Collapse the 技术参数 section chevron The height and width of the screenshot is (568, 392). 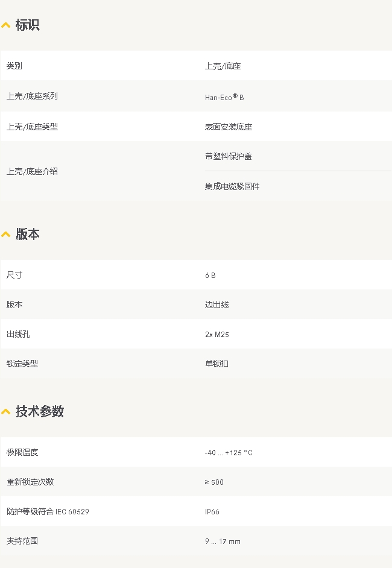click(6, 412)
